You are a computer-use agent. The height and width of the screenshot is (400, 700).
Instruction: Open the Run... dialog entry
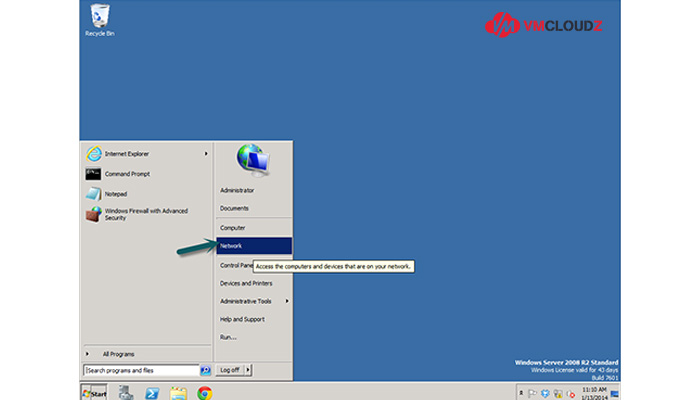[x=228, y=337]
